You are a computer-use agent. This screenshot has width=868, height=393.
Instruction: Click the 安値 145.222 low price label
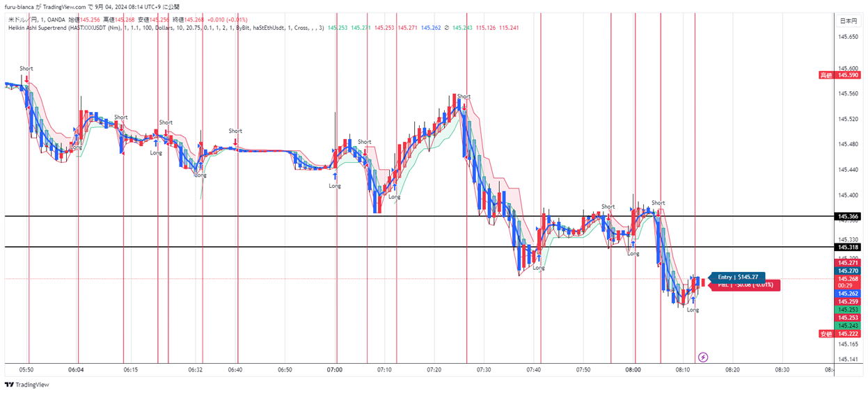click(842, 334)
